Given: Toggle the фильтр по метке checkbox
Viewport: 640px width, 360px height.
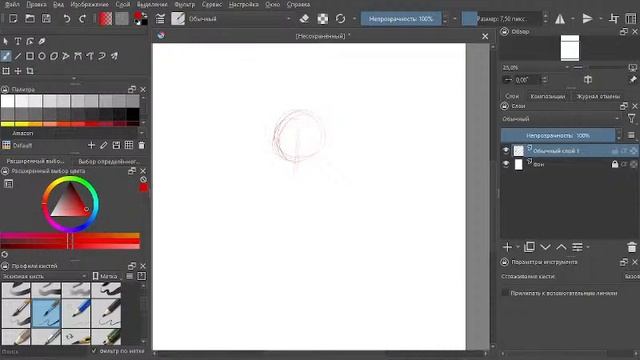Looking at the screenshot, I should (x=94, y=351).
